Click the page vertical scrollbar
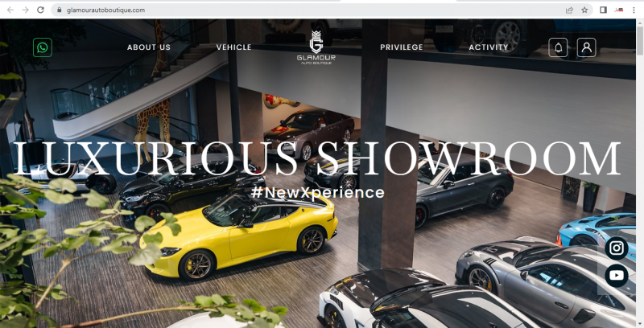Viewport: 644px width, 328px height. [x=640, y=174]
